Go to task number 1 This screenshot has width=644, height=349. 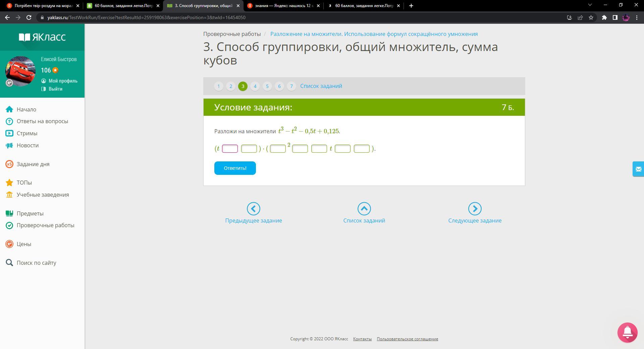pos(219,86)
